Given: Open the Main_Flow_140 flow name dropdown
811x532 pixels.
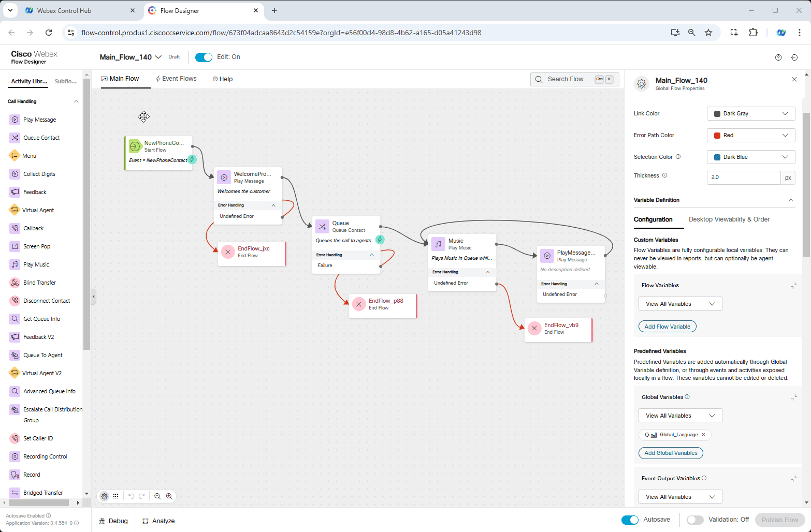Looking at the screenshot, I should [x=158, y=57].
